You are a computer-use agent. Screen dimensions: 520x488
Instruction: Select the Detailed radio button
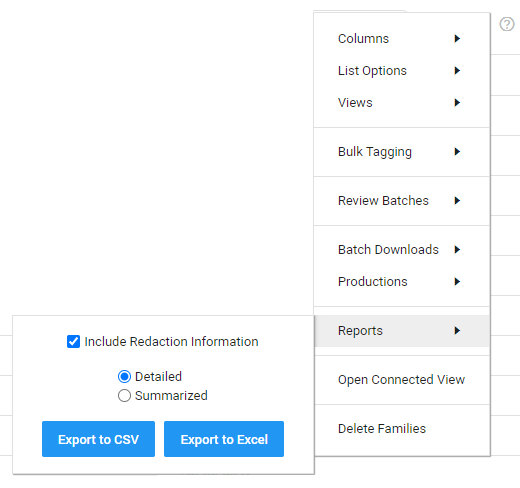(x=124, y=377)
